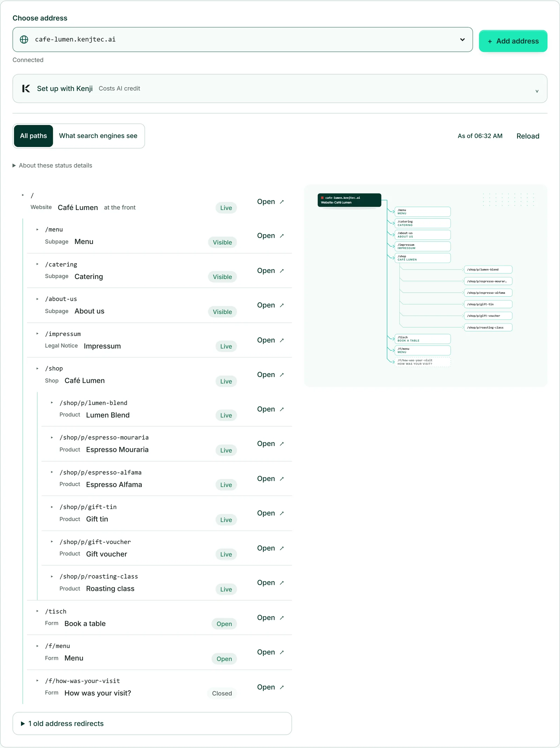The image size is (560, 748).
Task: Expand the root / path row
Action: pos(23,195)
